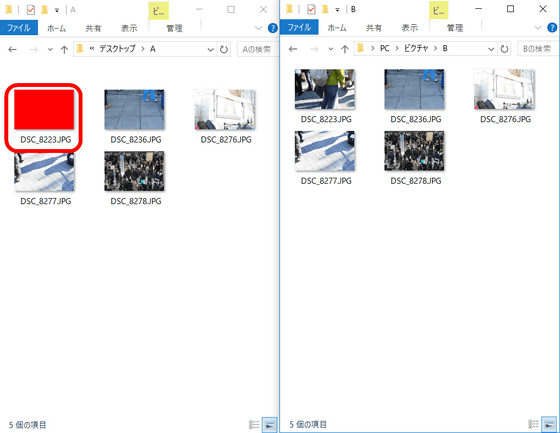Switch window A to details view
Screen dimensions: 560x433
pos(254,424)
